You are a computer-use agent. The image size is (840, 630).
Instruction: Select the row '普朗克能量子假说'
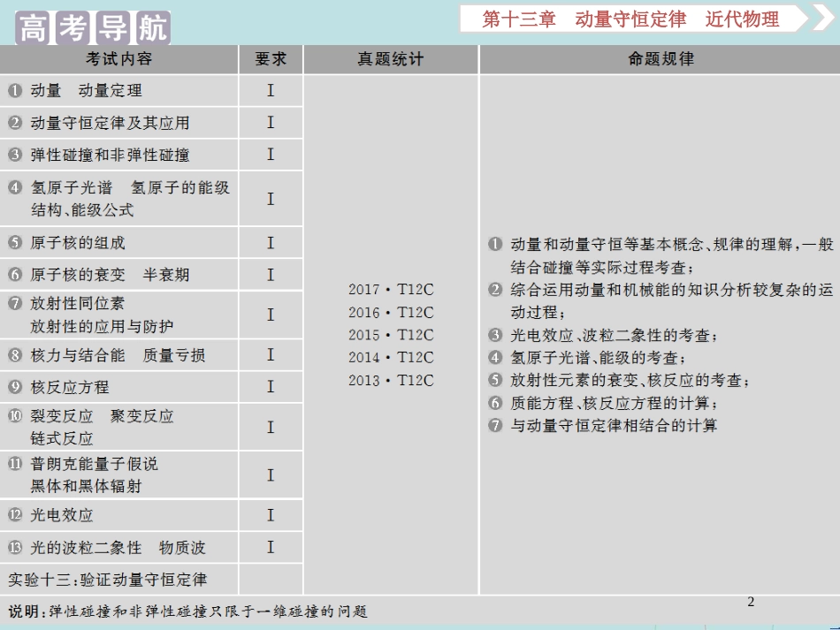[x=119, y=474]
